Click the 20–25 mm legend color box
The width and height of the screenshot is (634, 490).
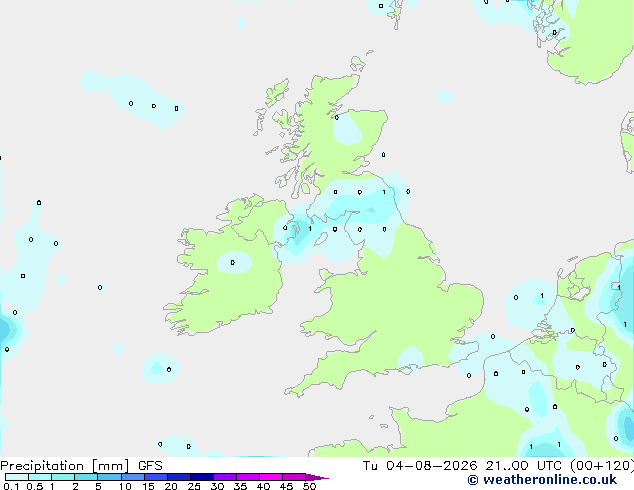[178, 477]
